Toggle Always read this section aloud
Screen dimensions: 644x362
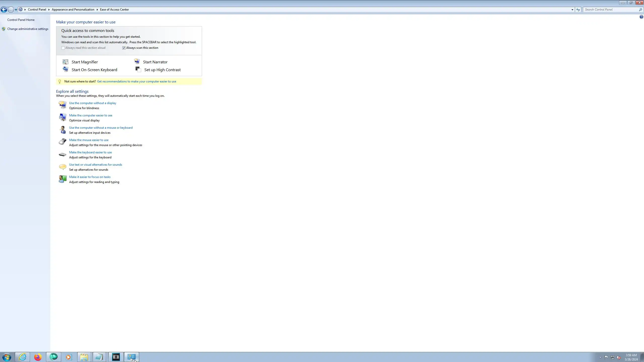point(63,48)
